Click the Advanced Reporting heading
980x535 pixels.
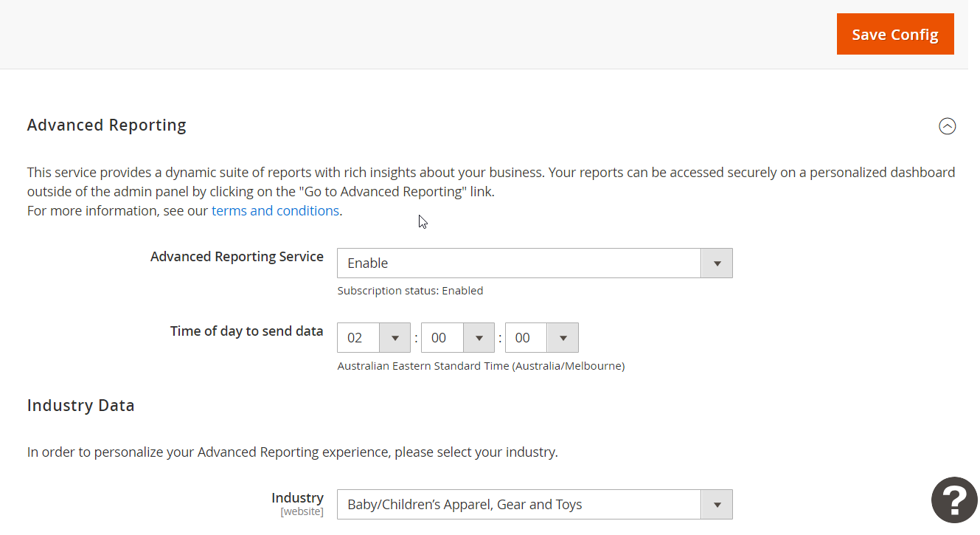(x=106, y=125)
